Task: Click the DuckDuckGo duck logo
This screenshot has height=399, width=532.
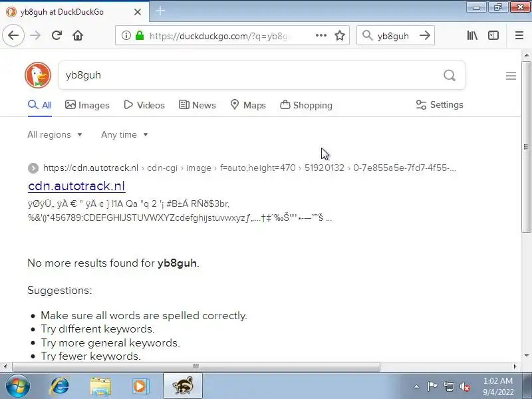Action: [38, 75]
